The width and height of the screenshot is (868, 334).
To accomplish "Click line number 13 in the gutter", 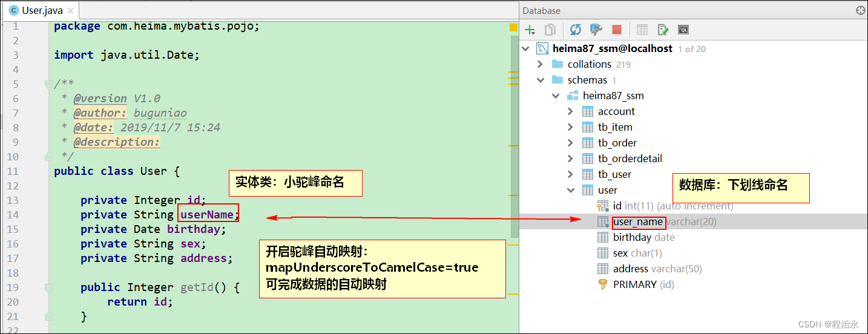I will (x=13, y=200).
